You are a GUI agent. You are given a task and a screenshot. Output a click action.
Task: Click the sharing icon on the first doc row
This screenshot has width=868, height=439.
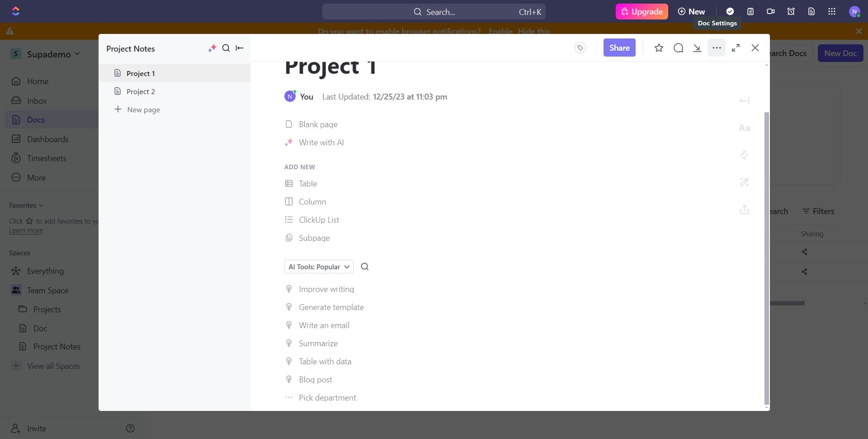(x=805, y=252)
